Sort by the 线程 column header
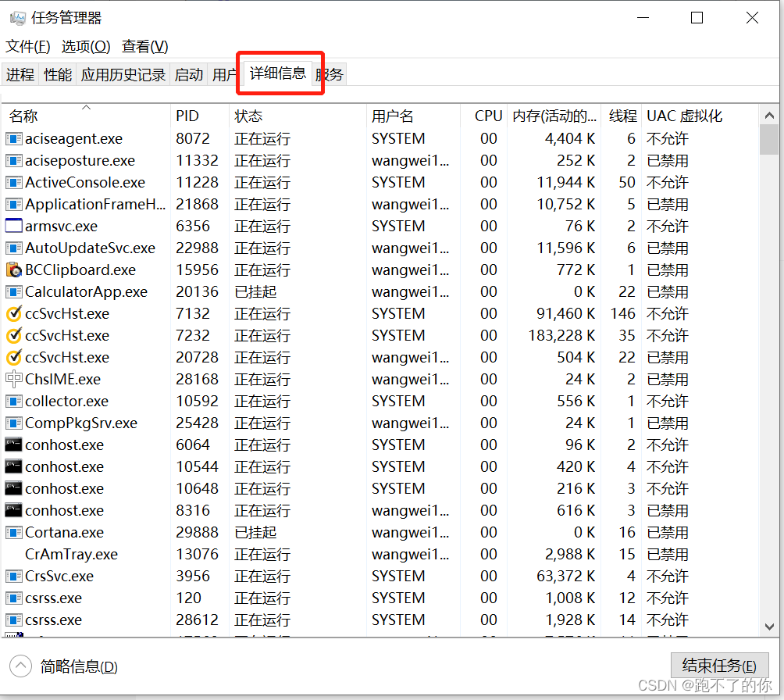The image size is (784, 700). 622,116
